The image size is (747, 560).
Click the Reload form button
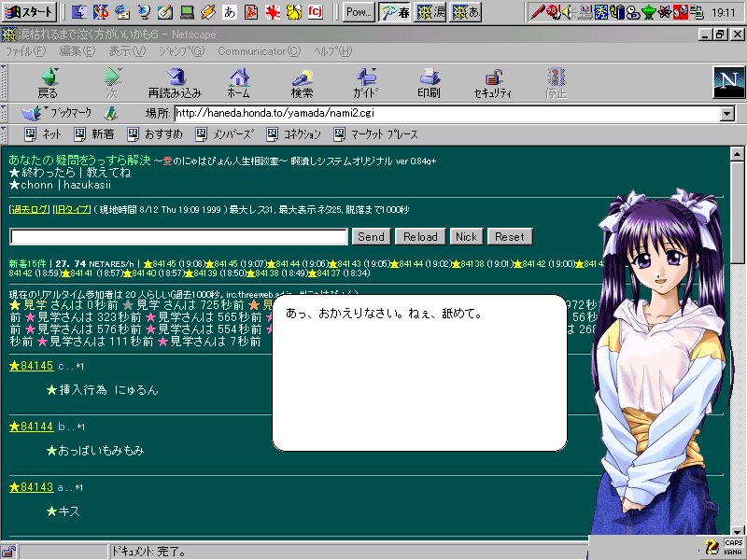tap(420, 237)
